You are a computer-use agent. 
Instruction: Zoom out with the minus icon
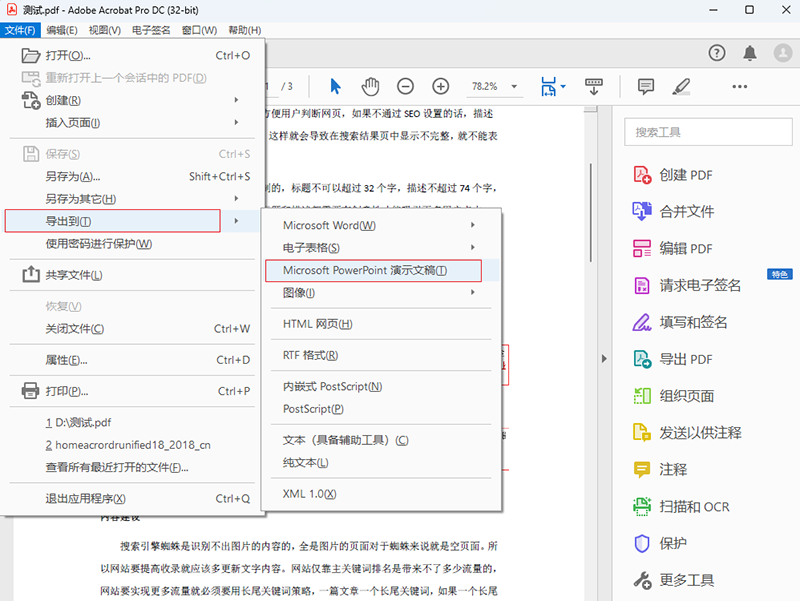tap(406, 86)
